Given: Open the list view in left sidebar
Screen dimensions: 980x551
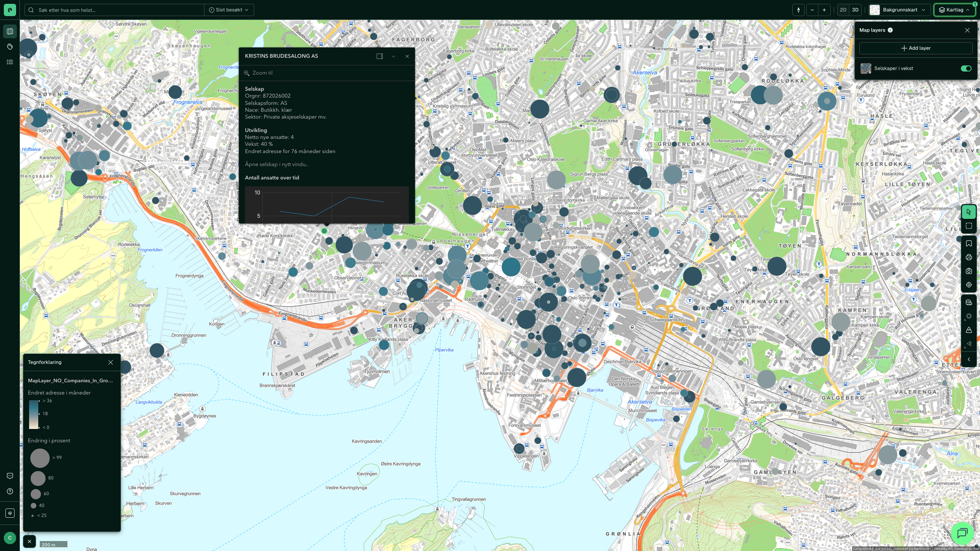Looking at the screenshot, I should click(10, 62).
